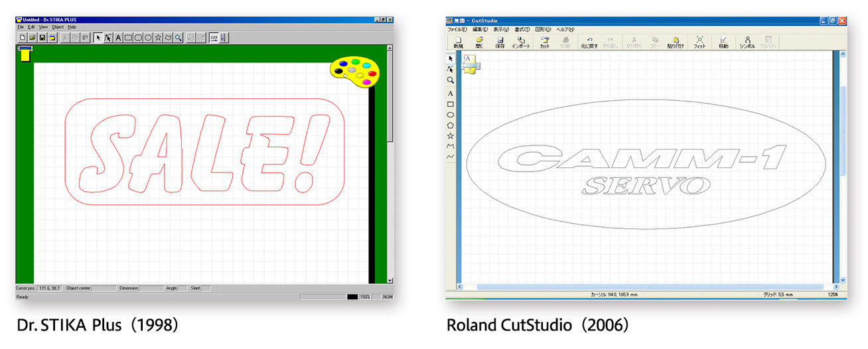The image size is (868, 349).
Task: Select the star tool in CutStudio sidebar
Action: click(451, 135)
